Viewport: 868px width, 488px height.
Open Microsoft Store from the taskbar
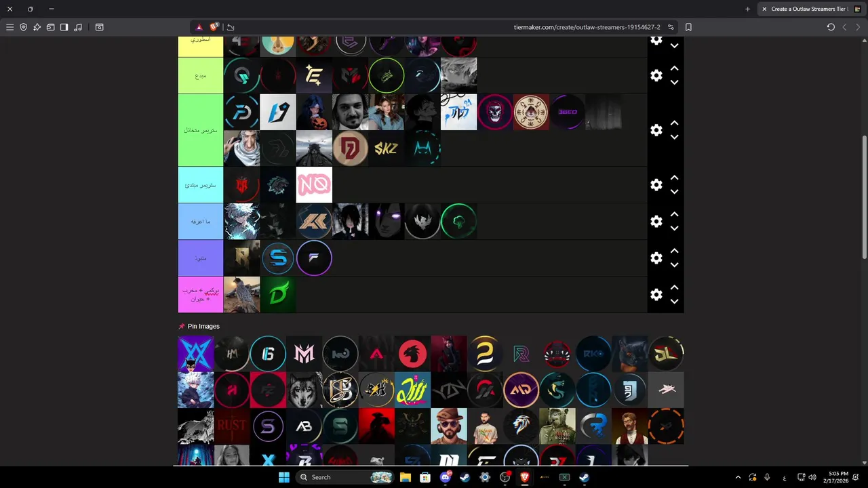(425, 477)
